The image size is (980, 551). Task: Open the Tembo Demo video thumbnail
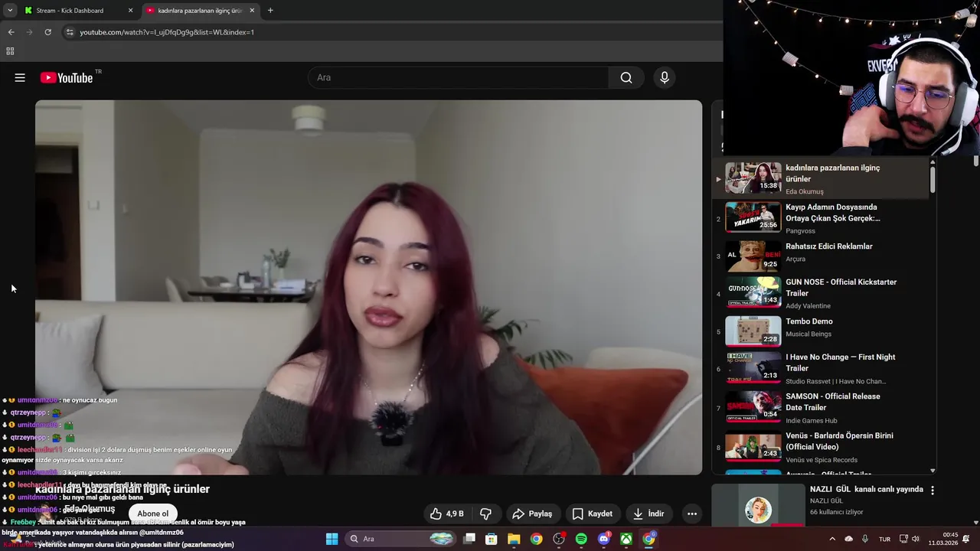pos(753,331)
